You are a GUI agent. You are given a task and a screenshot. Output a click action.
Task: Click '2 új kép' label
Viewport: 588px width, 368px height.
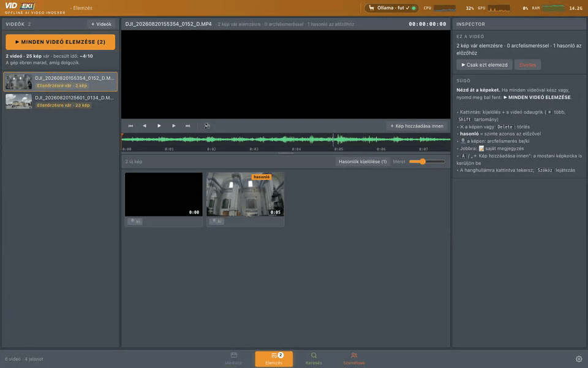(x=134, y=161)
